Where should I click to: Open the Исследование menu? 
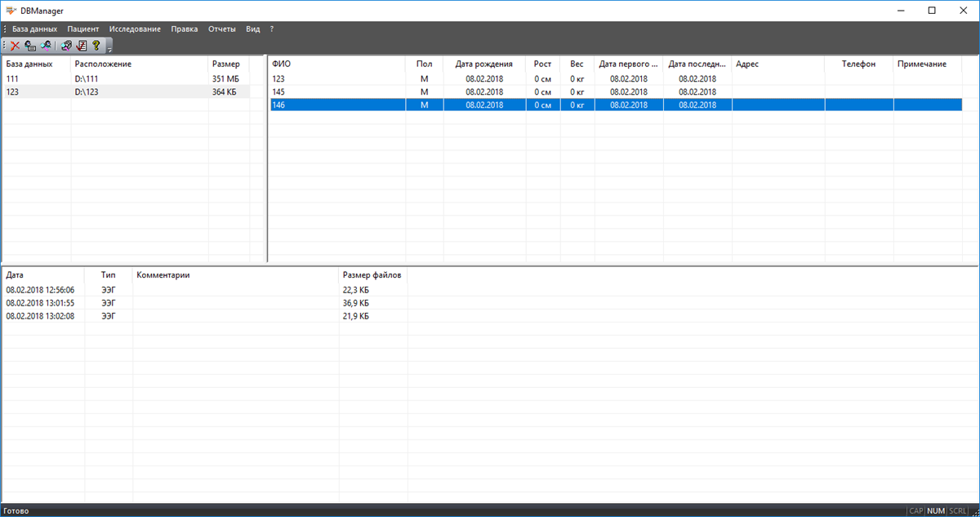(x=135, y=29)
